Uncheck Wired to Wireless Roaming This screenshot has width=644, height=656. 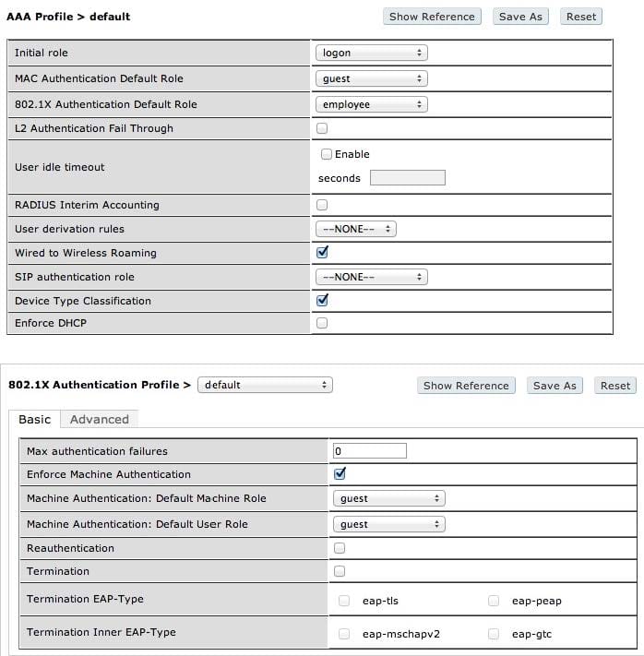(322, 252)
